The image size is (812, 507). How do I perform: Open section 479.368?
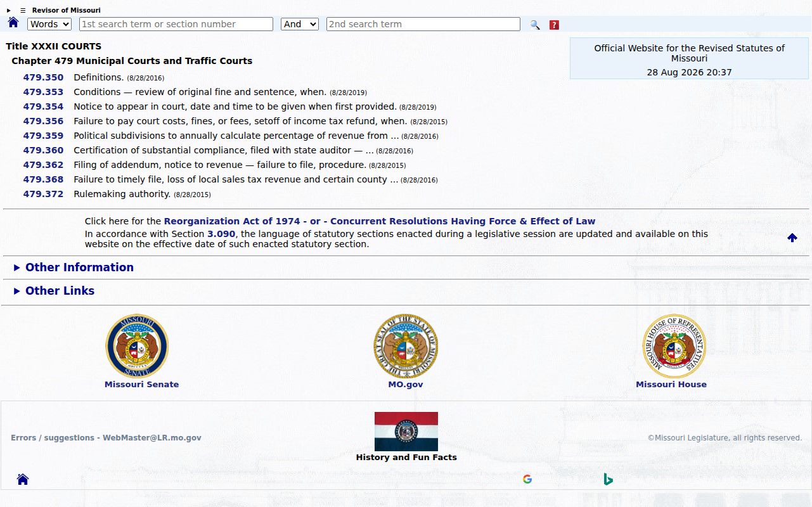tap(43, 179)
